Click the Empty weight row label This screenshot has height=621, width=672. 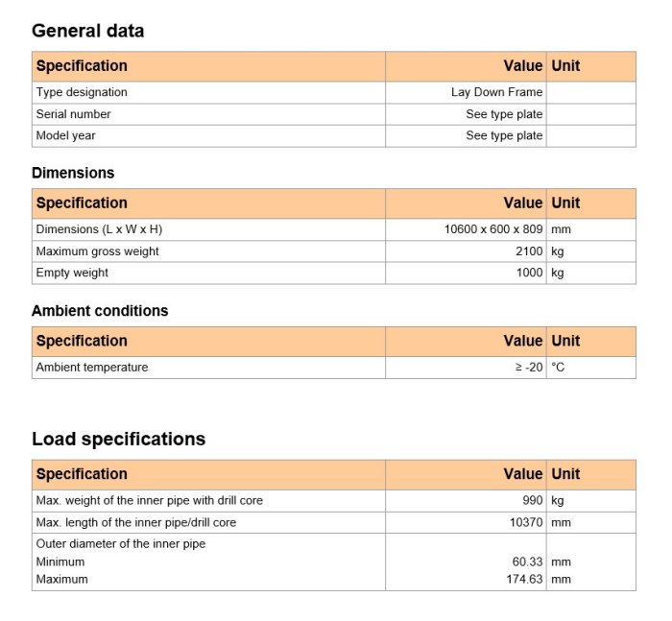(x=72, y=273)
